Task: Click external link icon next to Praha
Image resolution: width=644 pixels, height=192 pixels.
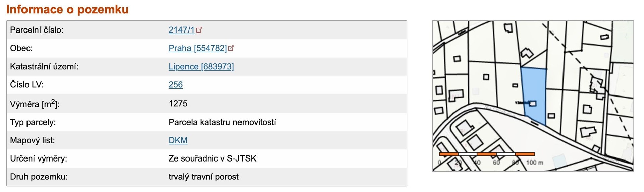Action: (231, 48)
